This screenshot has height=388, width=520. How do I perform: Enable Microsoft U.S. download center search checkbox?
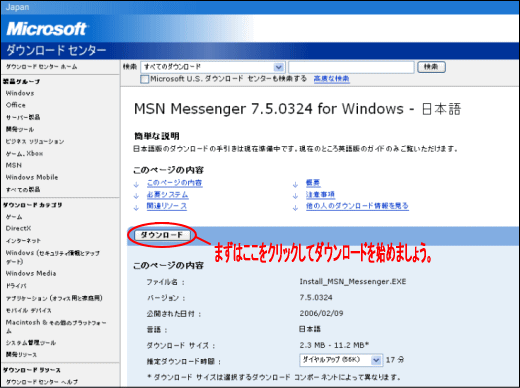click(144, 79)
